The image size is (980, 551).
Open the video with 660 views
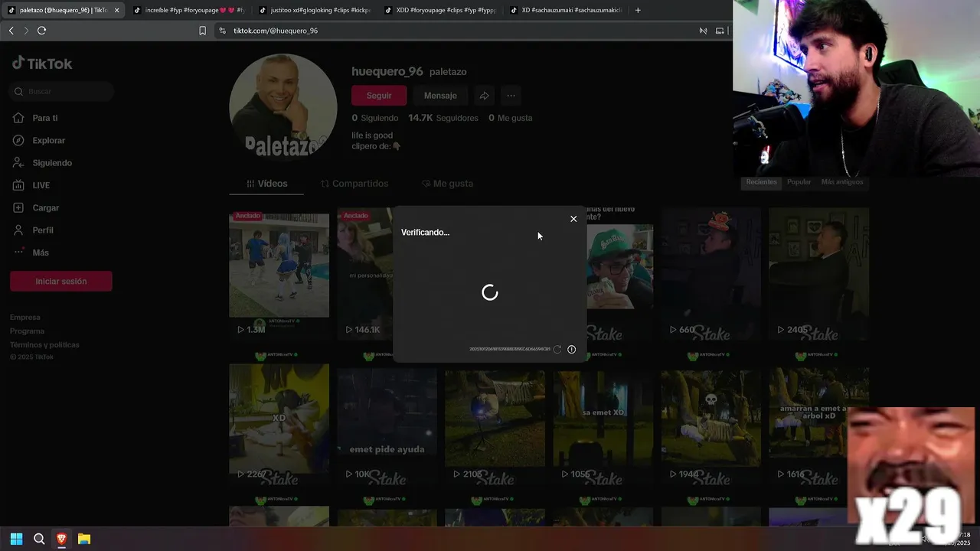pos(711,274)
